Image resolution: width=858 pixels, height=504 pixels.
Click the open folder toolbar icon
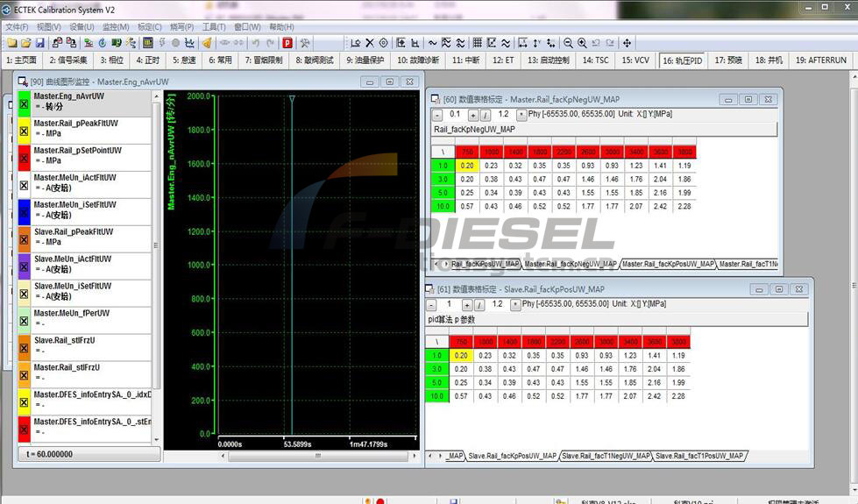[x=25, y=43]
